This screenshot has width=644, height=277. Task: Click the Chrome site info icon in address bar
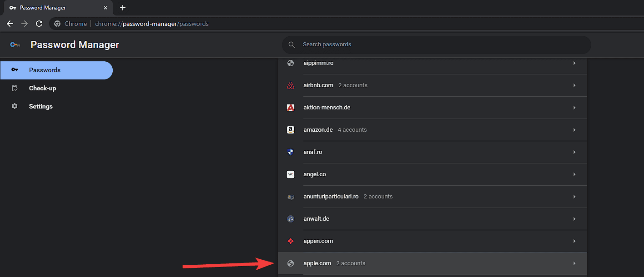[x=57, y=24]
